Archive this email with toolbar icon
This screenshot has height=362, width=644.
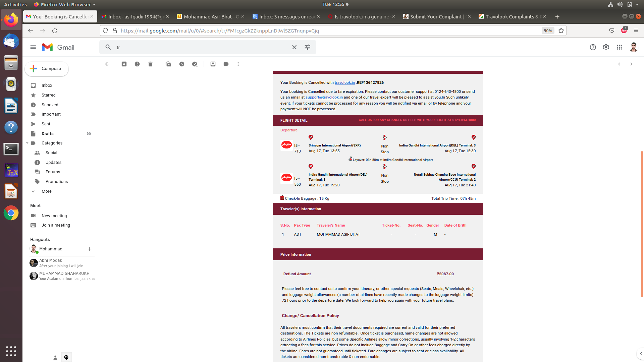[x=124, y=64]
